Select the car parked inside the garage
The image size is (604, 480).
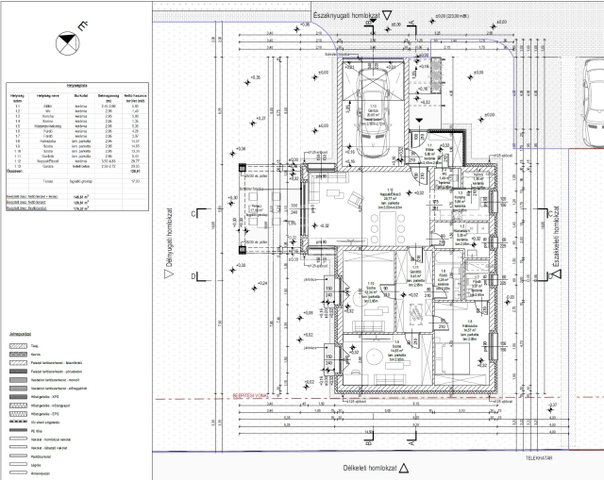click(x=372, y=113)
